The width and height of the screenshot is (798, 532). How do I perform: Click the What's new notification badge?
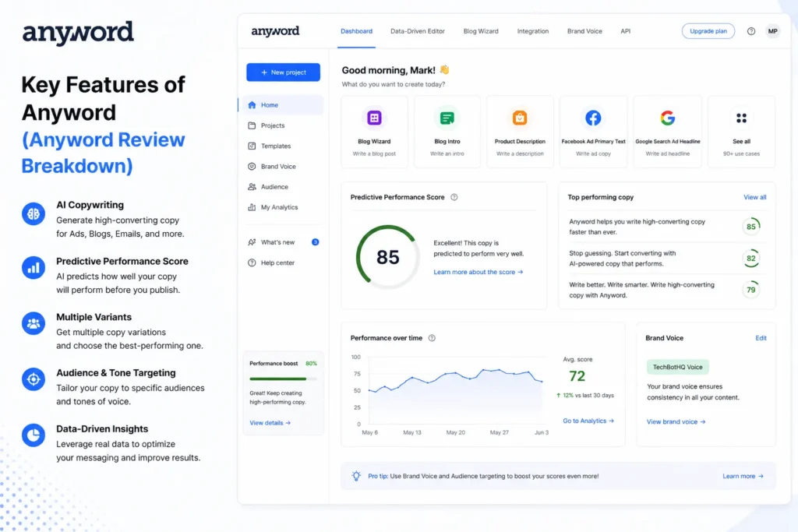[x=315, y=242]
